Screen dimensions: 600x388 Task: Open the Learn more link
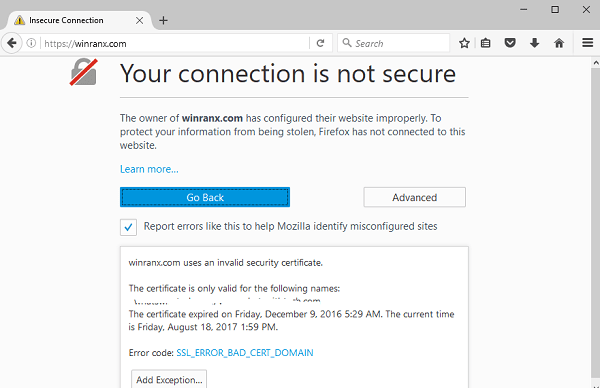(149, 169)
